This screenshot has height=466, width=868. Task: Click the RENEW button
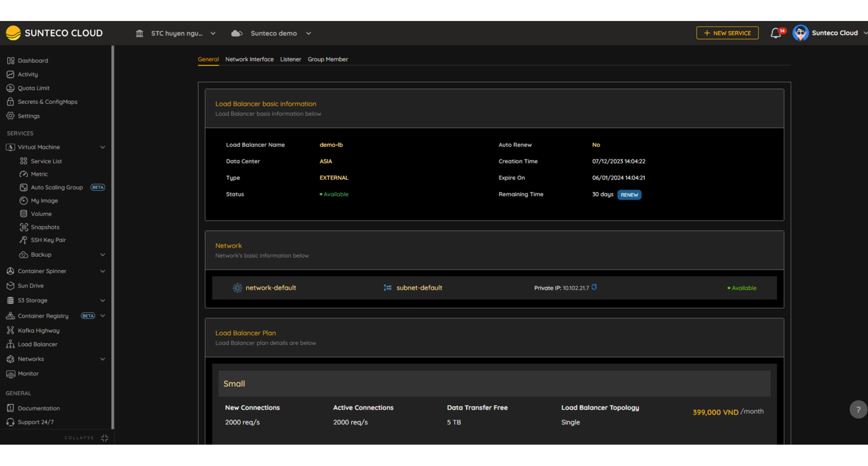629,195
